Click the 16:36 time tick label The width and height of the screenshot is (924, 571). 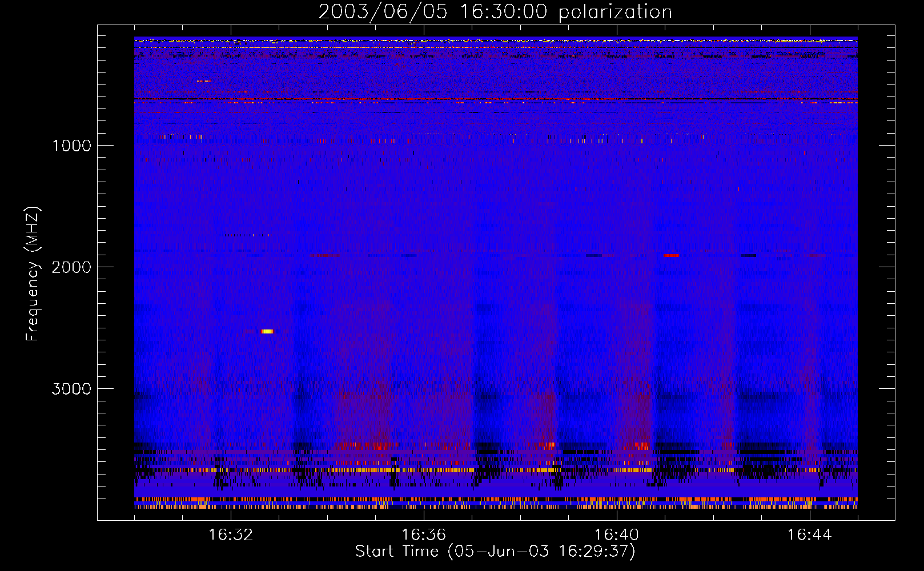point(424,535)
